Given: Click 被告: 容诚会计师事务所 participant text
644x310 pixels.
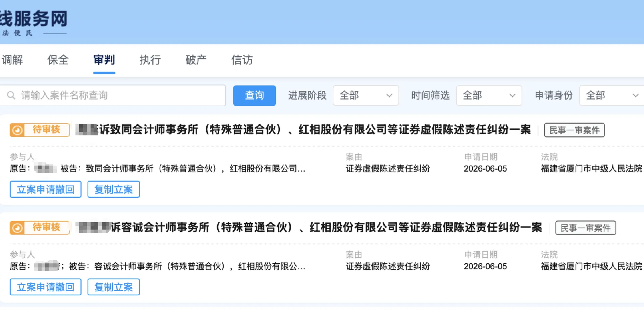Looking at the screenshot, I should (187, 266).
